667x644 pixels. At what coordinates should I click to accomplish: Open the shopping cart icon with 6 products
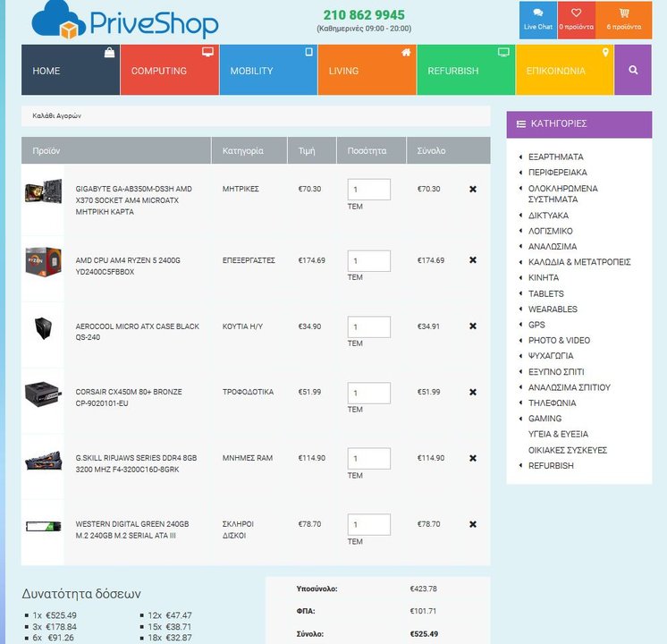click(623, 20)
